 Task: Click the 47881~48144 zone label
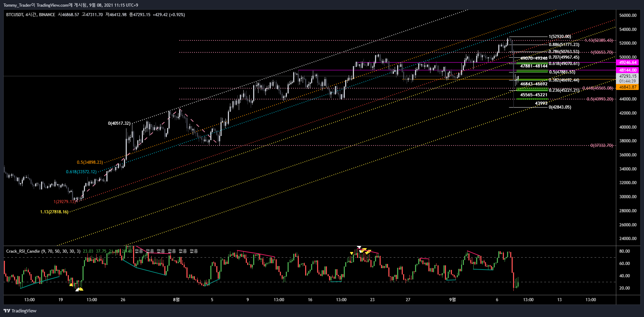(534, 66)
